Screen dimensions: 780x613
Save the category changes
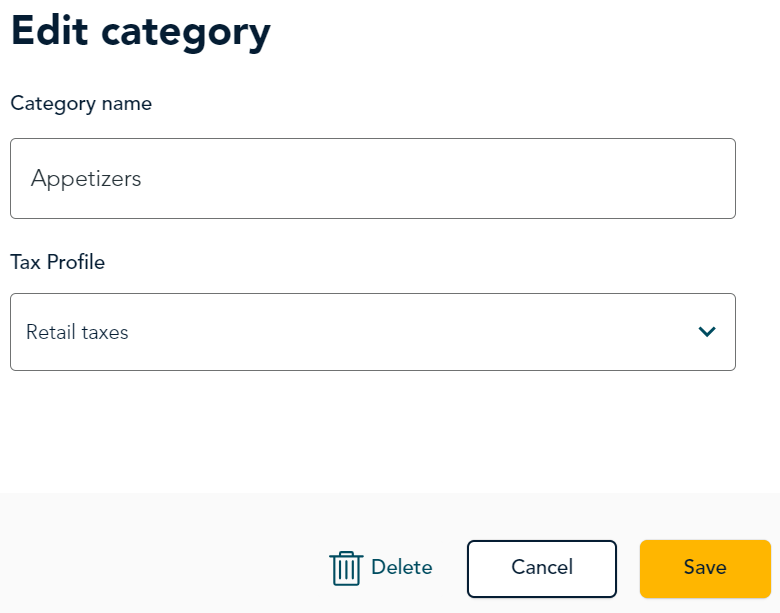pyautogui.click(x=705, y=568)
